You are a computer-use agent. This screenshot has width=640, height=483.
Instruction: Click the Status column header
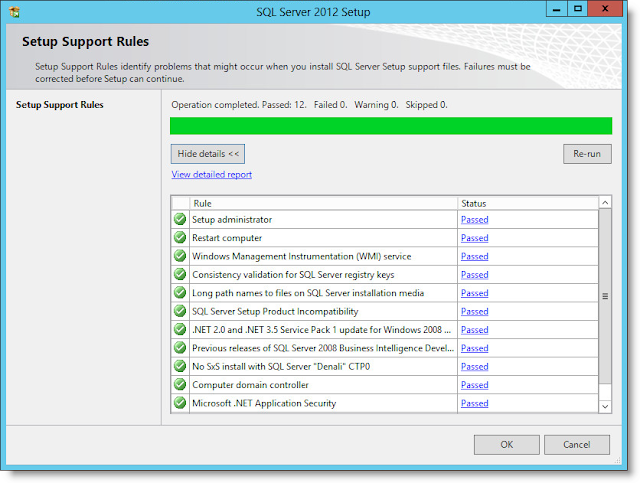pyautogui.click(x=528, y=203)
